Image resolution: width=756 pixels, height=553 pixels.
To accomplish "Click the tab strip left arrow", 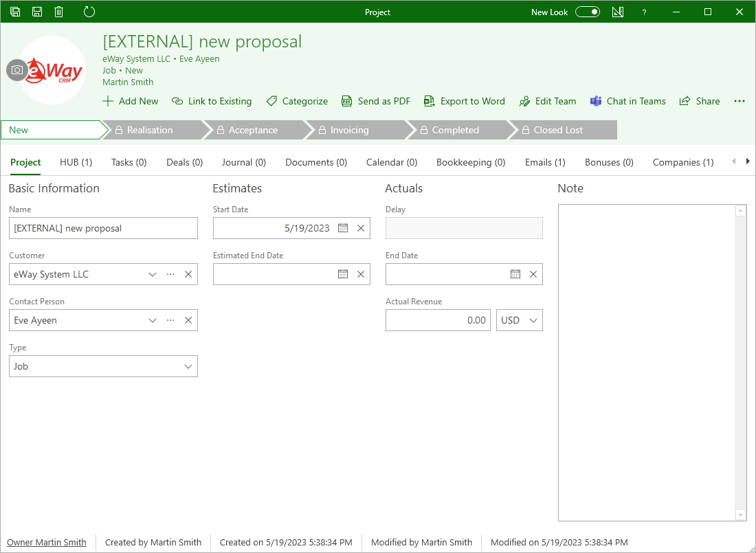I will (x=734, y=161).
